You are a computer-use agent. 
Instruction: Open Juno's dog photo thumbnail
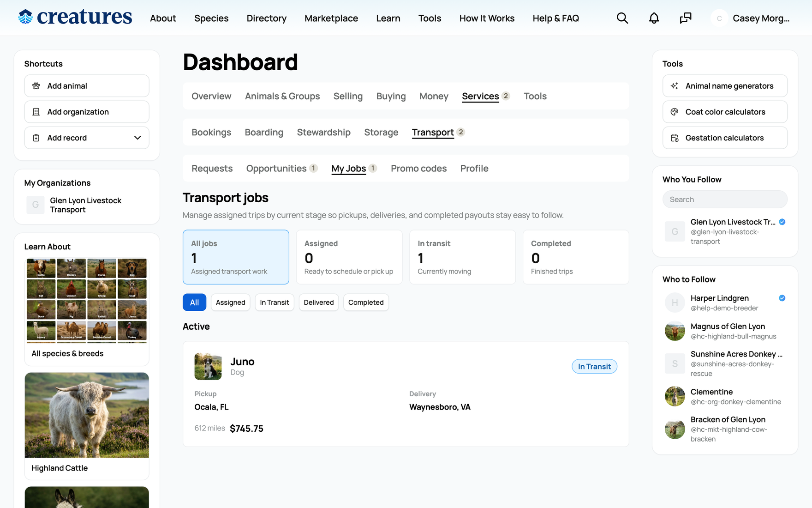point(208,366)
